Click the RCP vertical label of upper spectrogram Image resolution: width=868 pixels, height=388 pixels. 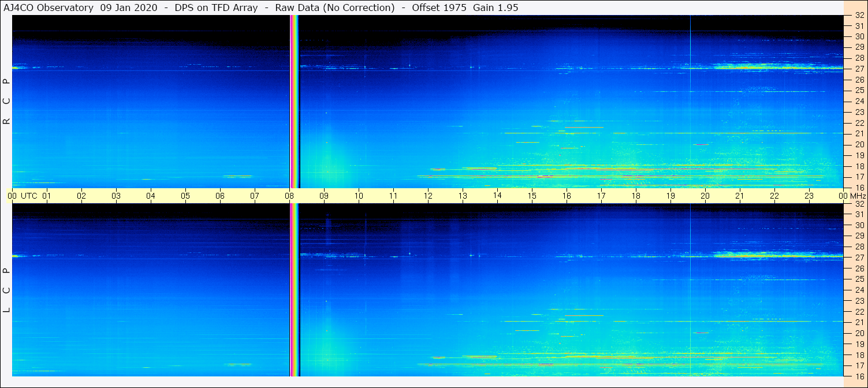tap(6, 101)
